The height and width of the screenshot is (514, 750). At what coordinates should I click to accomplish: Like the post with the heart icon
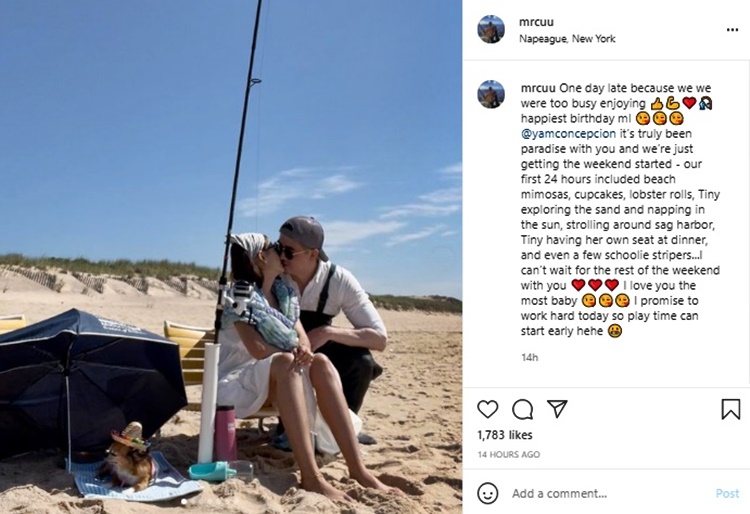(487, 409)
